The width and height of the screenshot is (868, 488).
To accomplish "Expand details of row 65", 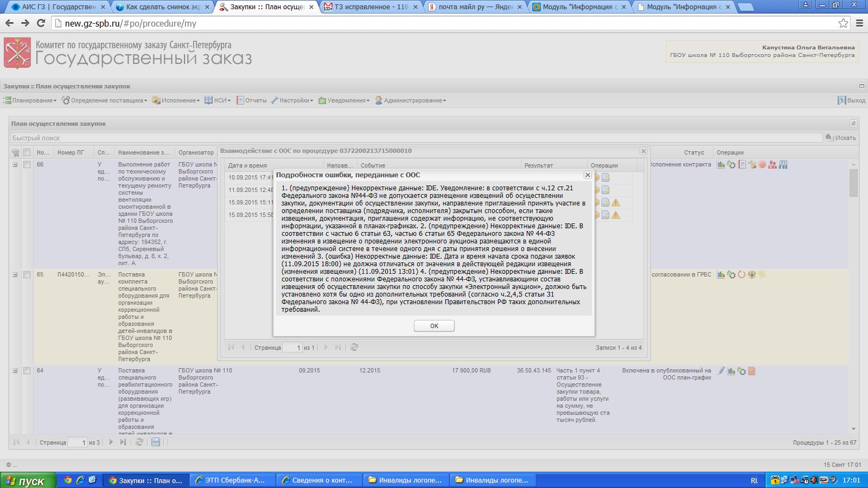I will [15, 275].
